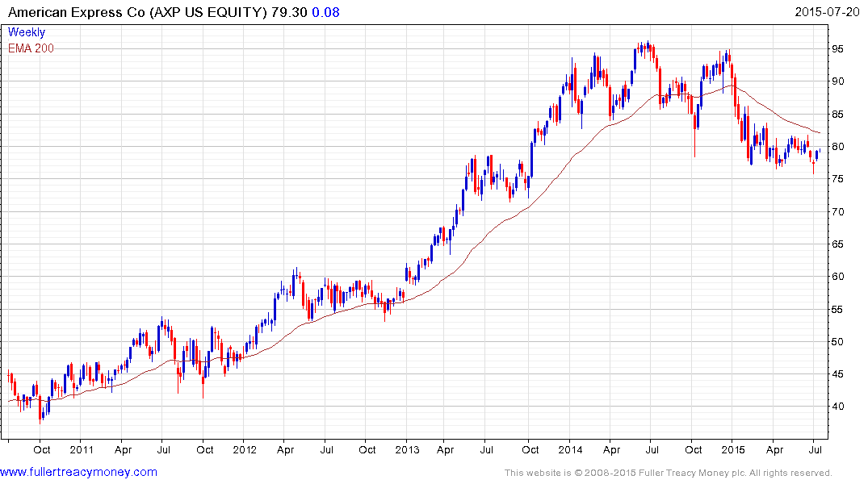This screenshot has width=868, height=484.
Task: Click the 55 price axis label
Action: (x=837, y=310)
